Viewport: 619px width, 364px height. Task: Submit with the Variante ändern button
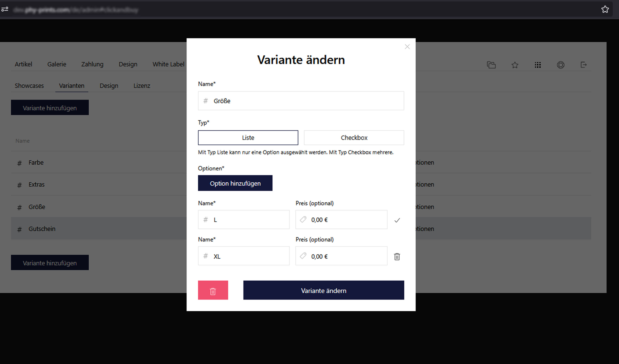click(x=323, y=290)
